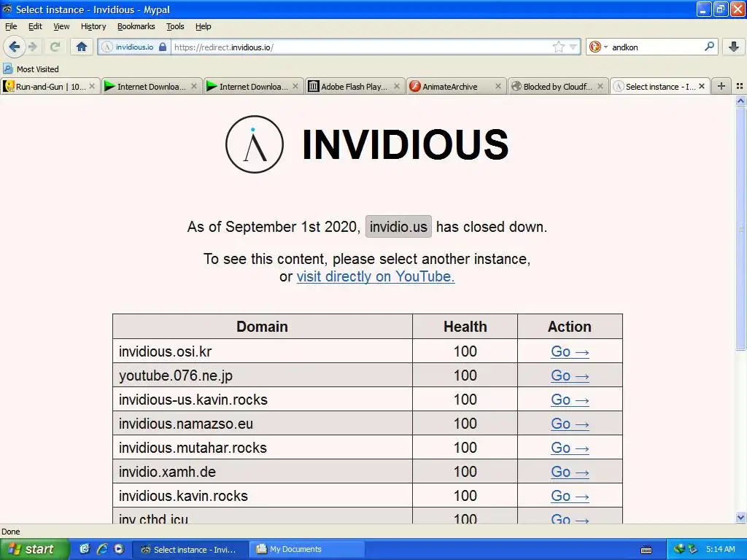Go back with the back arrow button
Image resolution: width=747 pixels, height=560 pixels.
click(x=14, y=47)
